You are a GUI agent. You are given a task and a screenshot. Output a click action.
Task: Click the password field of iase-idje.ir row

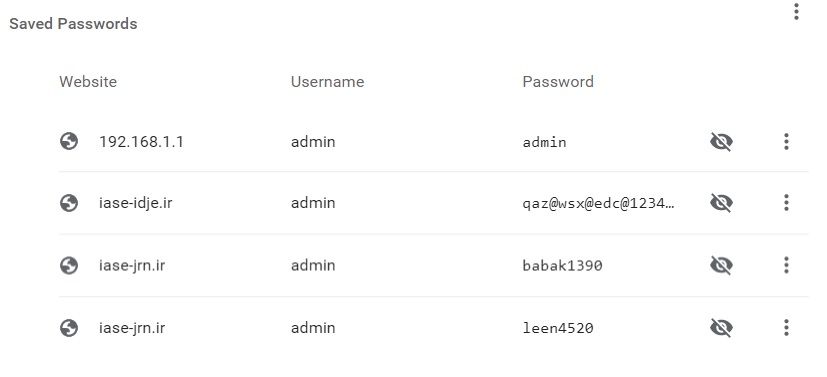click(x=598, y=203)
